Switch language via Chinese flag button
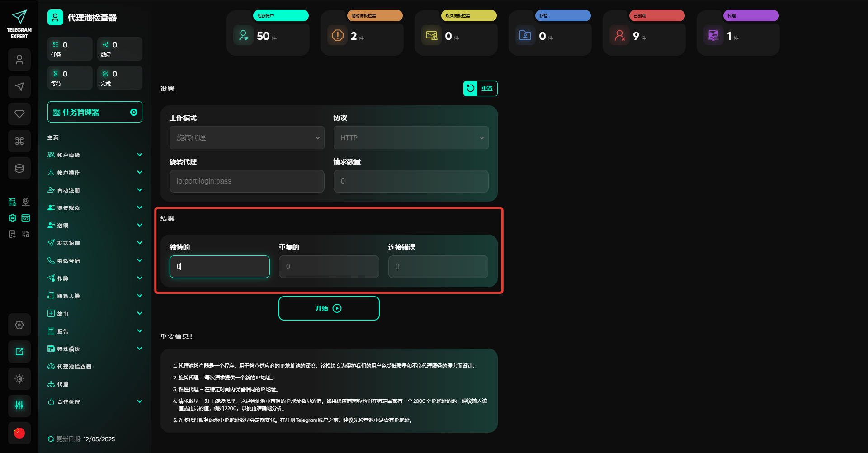 point(19,433)
